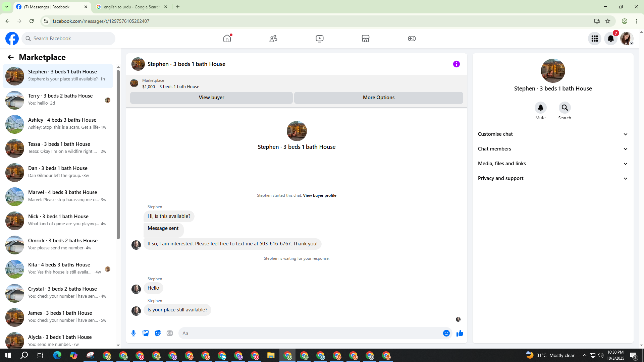Open account menu on profile picture
Screen dimensions: 644x362
pos(627,39)
